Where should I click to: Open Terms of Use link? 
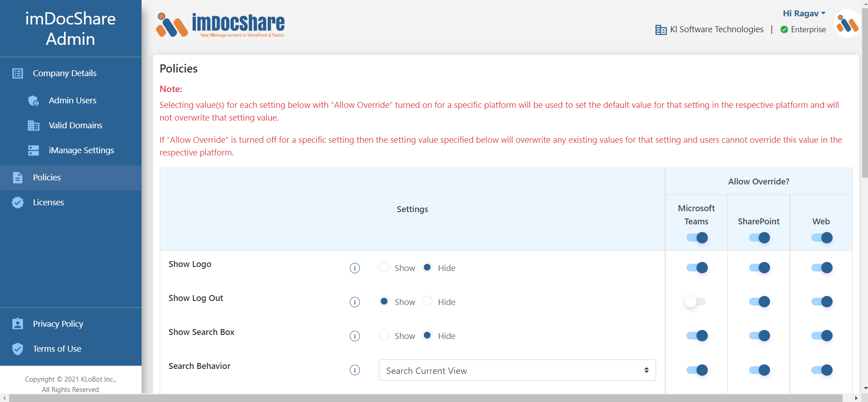coord(71,349)
